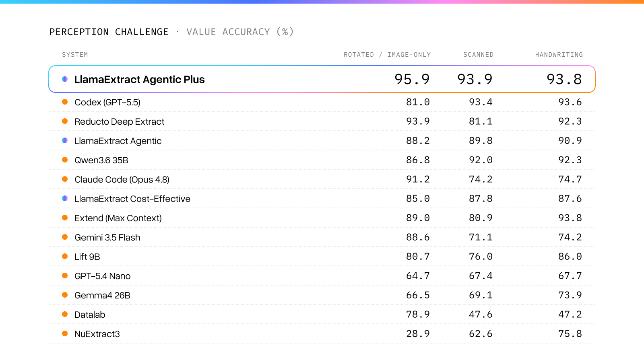Click the Extend (Max Context) system name
Image resolution: width=644 pixels, height=362 pixels.
[118, 218]
